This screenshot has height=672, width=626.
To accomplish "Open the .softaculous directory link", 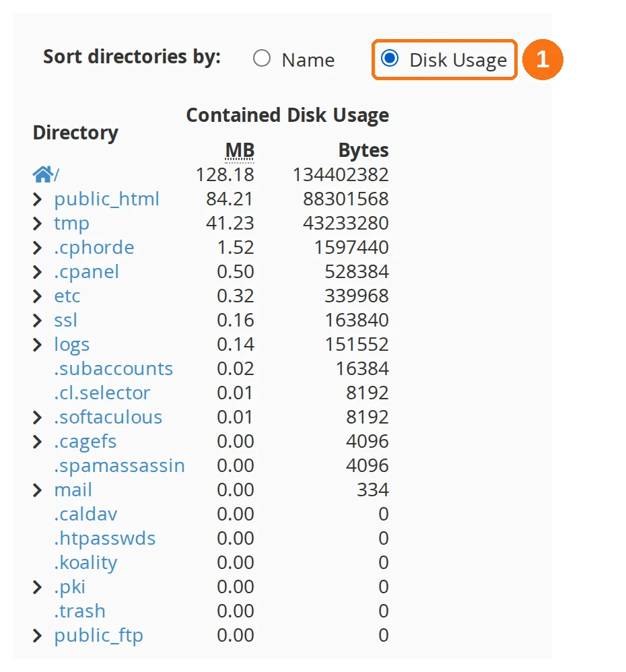I will pyautogui.click(x=108, y=417).
